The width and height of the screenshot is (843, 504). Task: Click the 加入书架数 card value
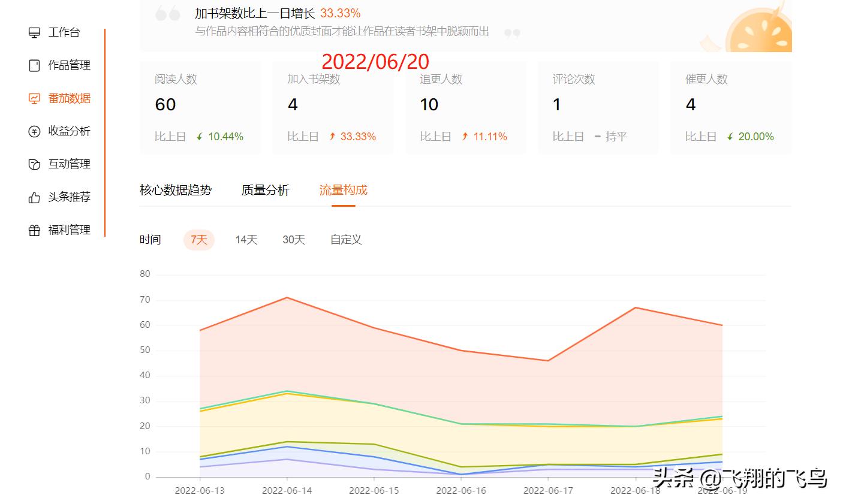292,105
